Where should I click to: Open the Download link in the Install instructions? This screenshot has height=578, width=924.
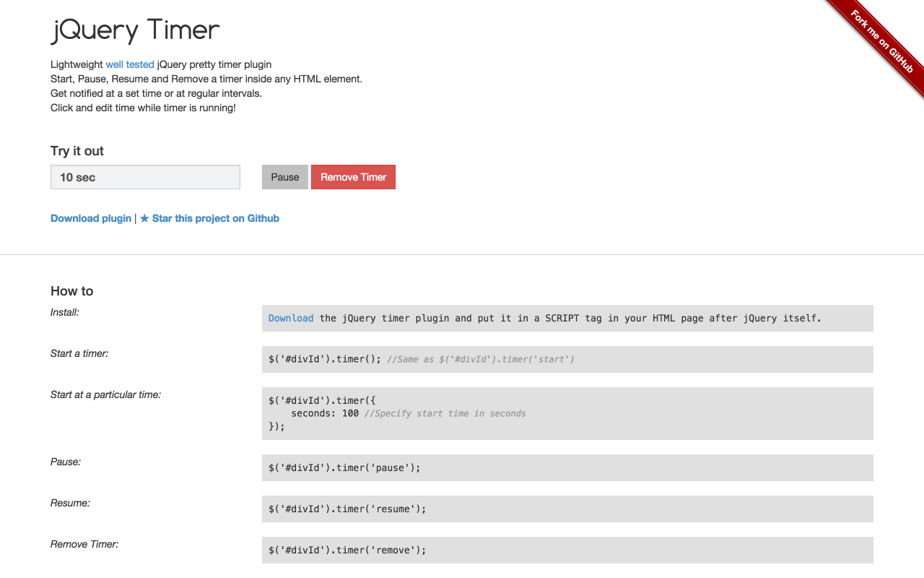click(x=290, y=318)
